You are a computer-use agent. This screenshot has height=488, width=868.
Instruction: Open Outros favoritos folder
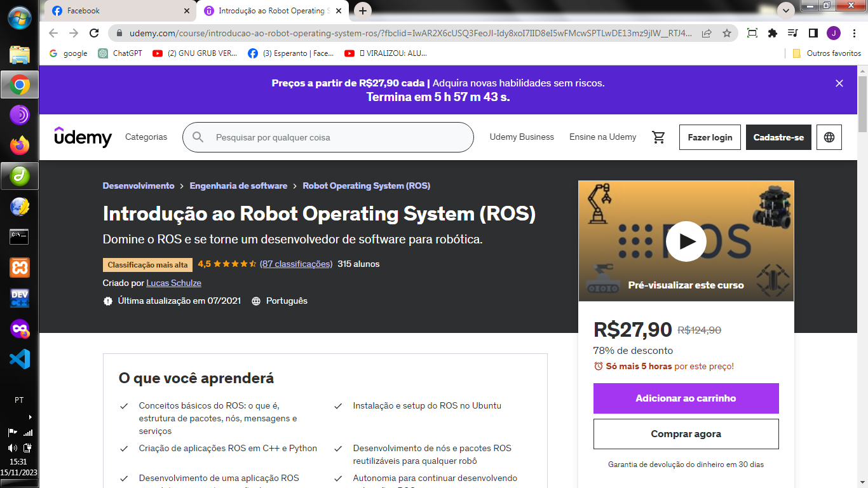pos(827,53)
